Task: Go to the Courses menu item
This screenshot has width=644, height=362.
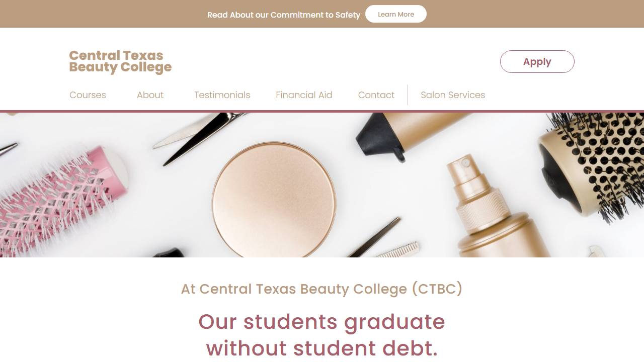Action: click(x=88, y=95)
